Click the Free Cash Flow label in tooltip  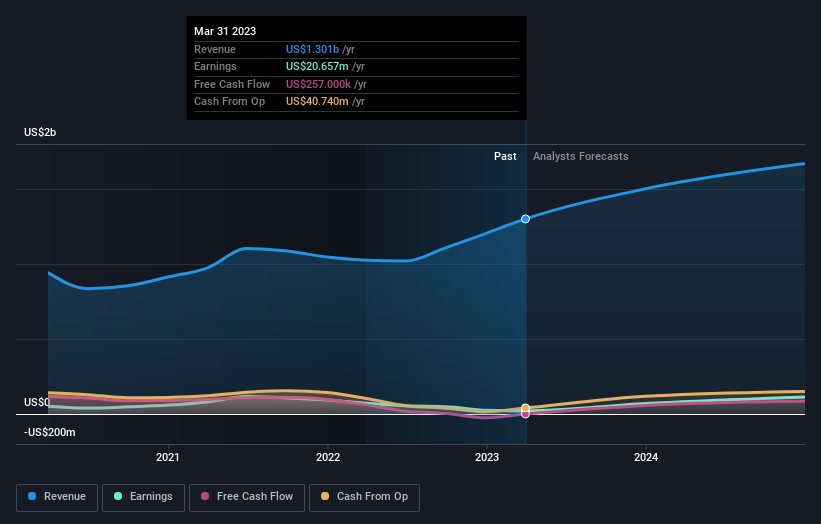click(232, 84)
